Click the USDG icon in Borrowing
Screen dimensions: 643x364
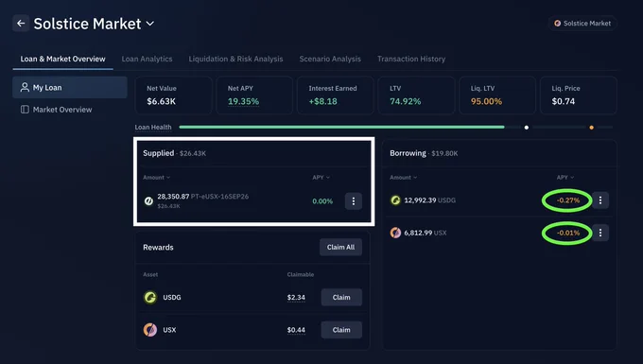(395, 200)
